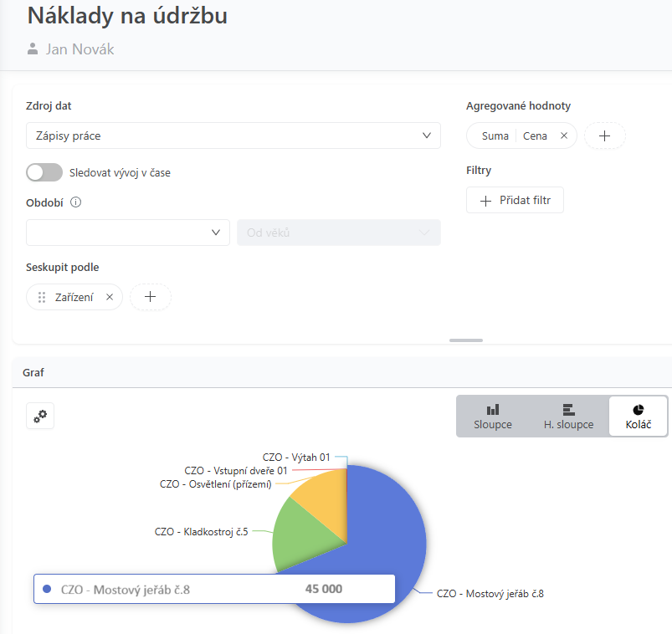Click the Náklady na údržbu title
This screenshot has width=672, height=634.
tap(127, 16)
